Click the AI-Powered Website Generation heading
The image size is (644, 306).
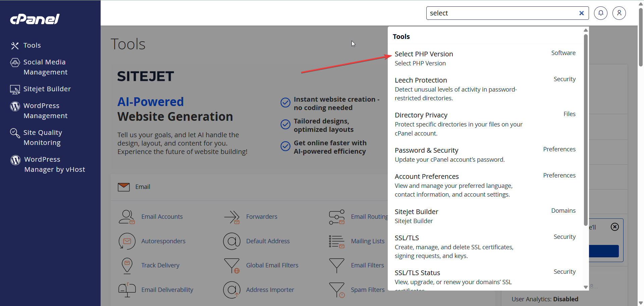tap(175, 109)
